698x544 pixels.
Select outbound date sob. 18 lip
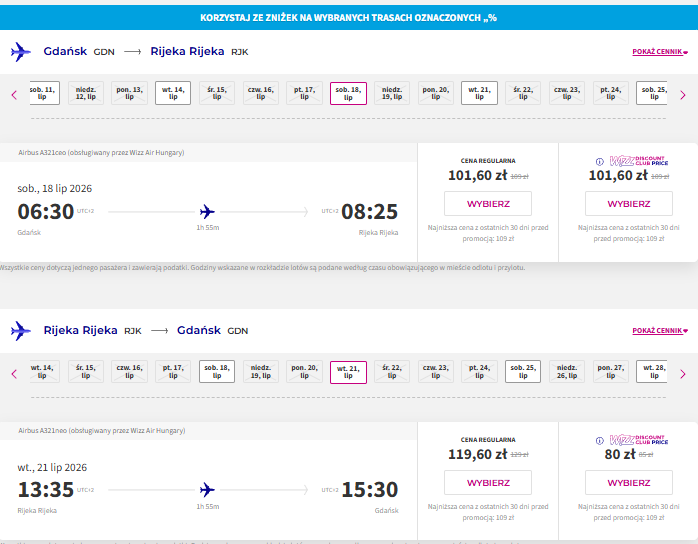tap(348, 93)
